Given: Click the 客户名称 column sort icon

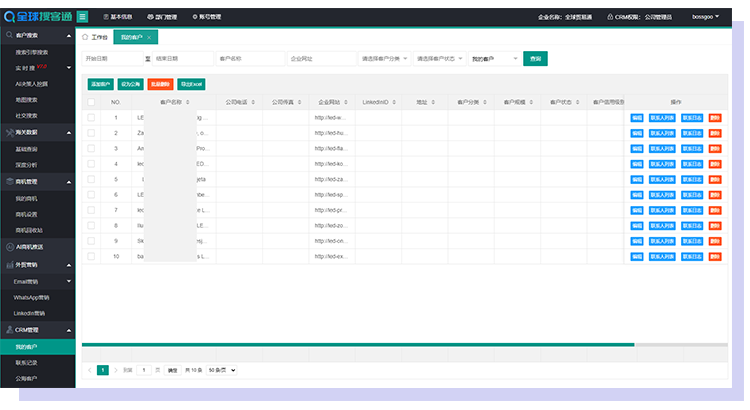Looking at the screenshot, I should [186, 102].
